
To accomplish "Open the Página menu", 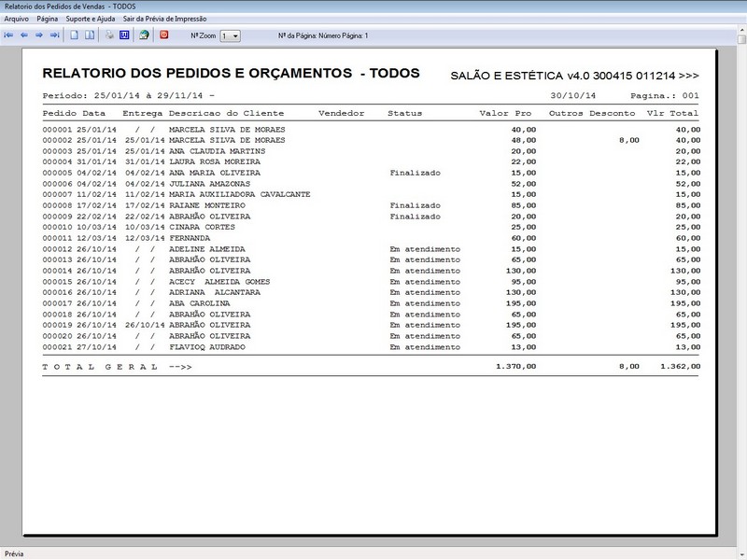I will [x=48, y=19].
